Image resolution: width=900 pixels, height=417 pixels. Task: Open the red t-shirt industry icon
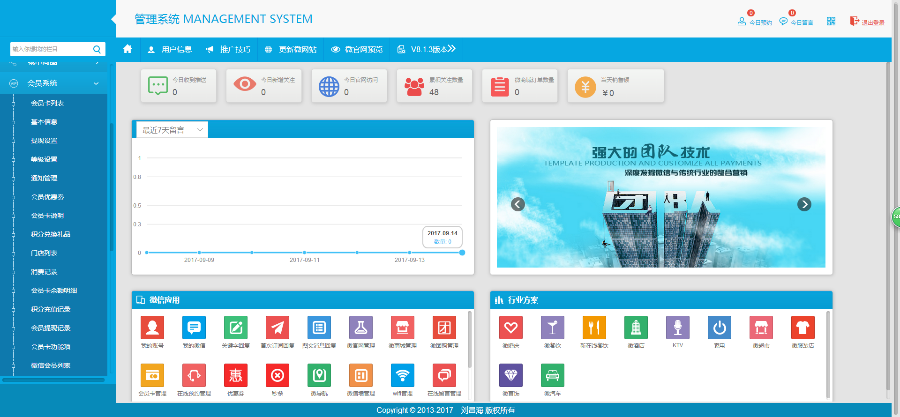(803, 328)
